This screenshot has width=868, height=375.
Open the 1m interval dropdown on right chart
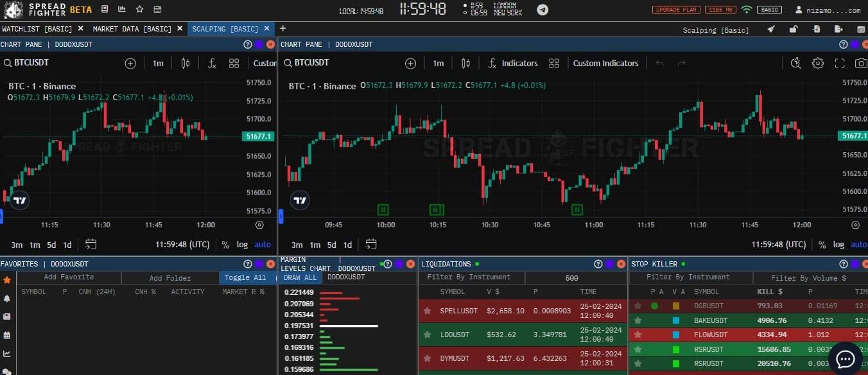pyautogui.click(x=438, y=63)
